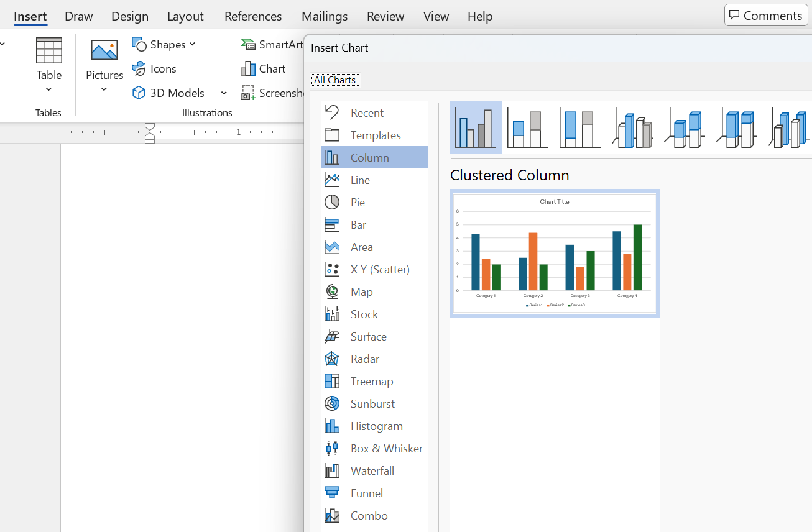Screen dimensions: 812x532
Task: Select the All Charts dialog tab
Action: coord(335,80)
